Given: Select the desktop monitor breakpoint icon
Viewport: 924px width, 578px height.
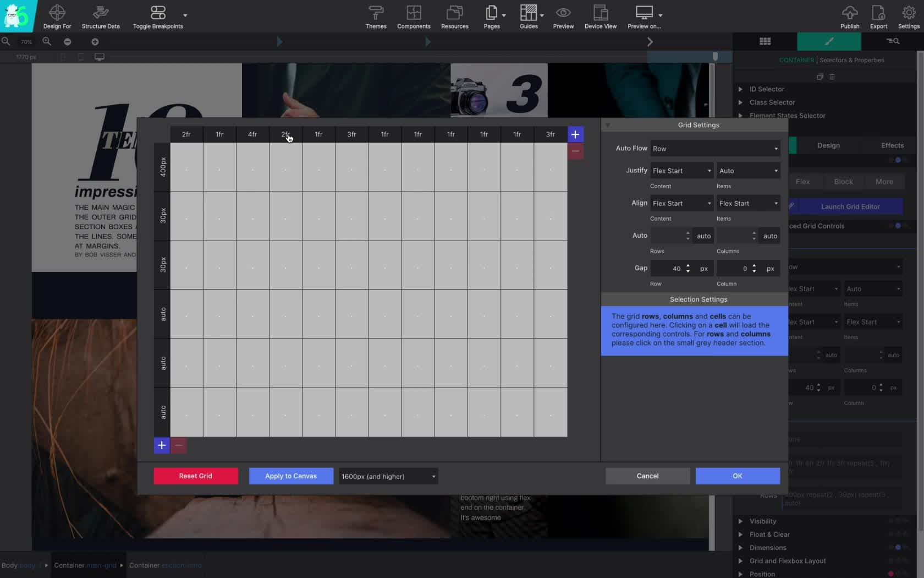Looking at the screenshot, I should pos(100,57).
